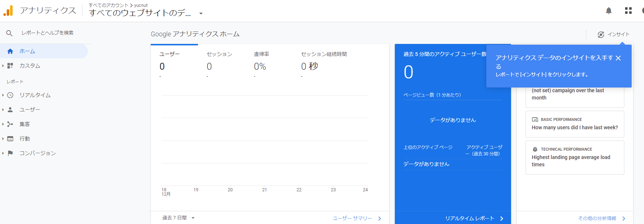Click the Users person icon

10,110
